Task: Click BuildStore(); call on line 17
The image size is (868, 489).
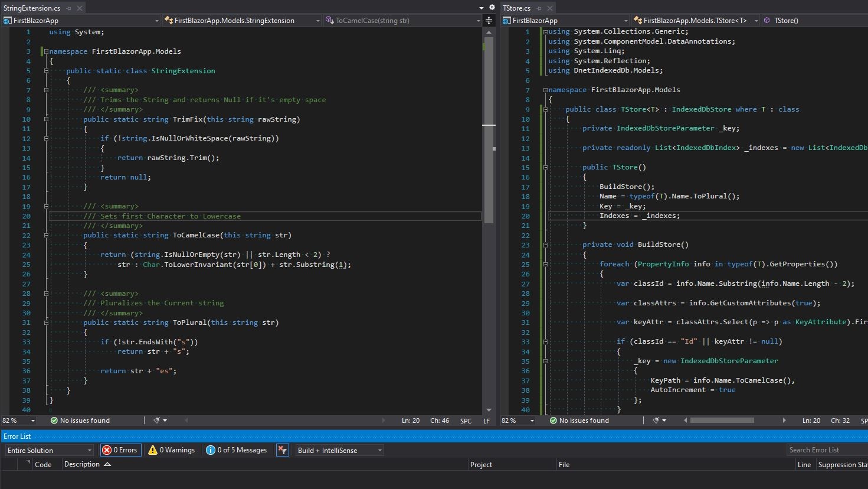Action: [x=627, y=187]
